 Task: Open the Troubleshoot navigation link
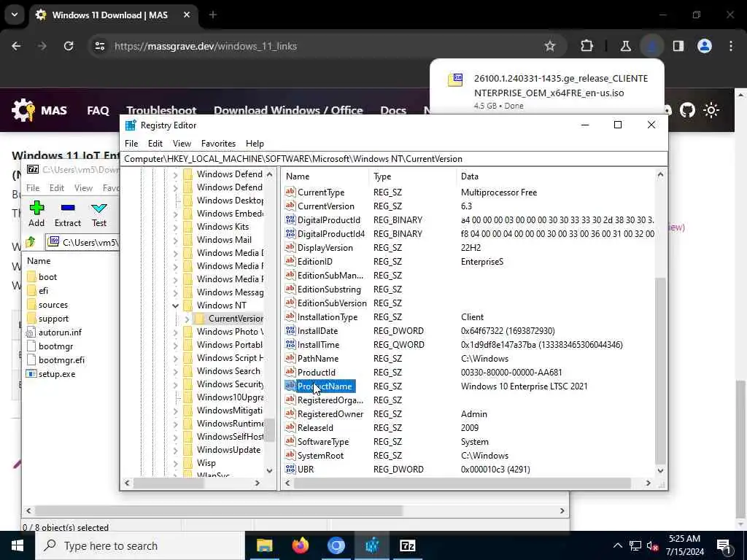point(161,111)
